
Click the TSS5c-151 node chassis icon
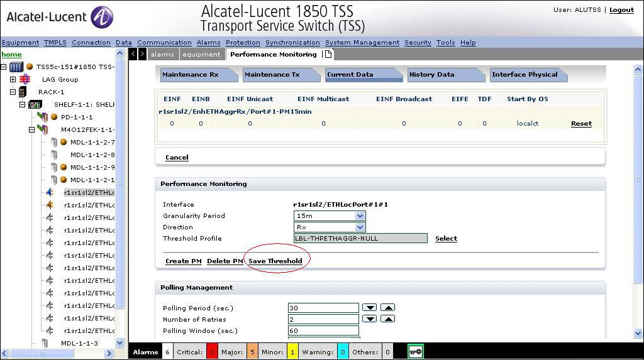point(16,67)
